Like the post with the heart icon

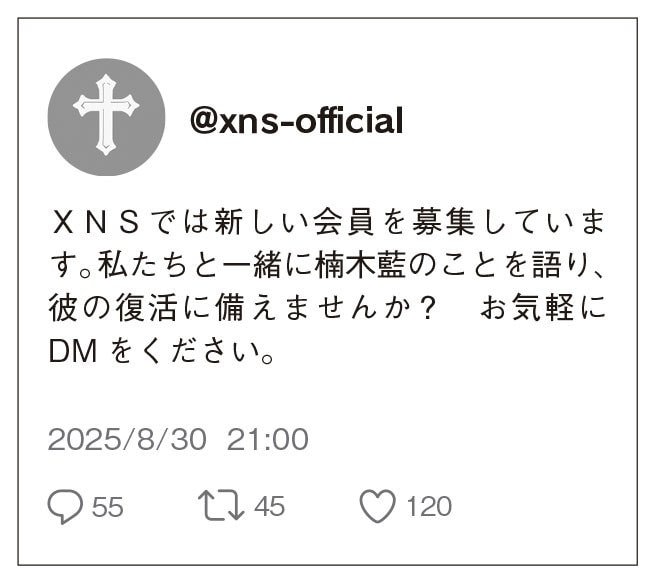(x=377, y=506)
